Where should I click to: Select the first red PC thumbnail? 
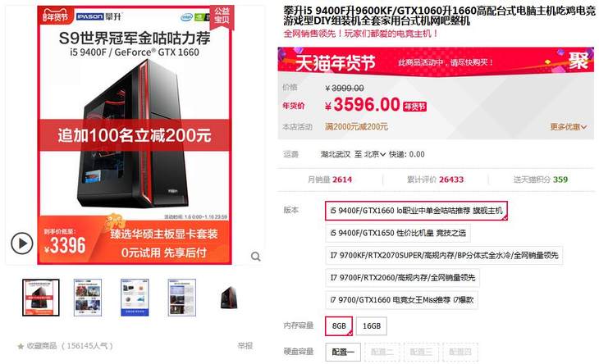[x=41, y=298]
